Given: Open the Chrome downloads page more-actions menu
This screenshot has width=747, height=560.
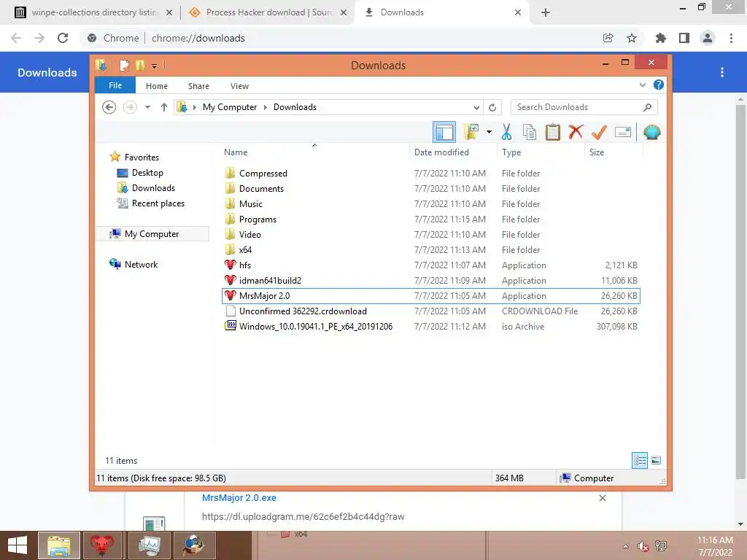Looking at the screenshot, I should 722,72.
